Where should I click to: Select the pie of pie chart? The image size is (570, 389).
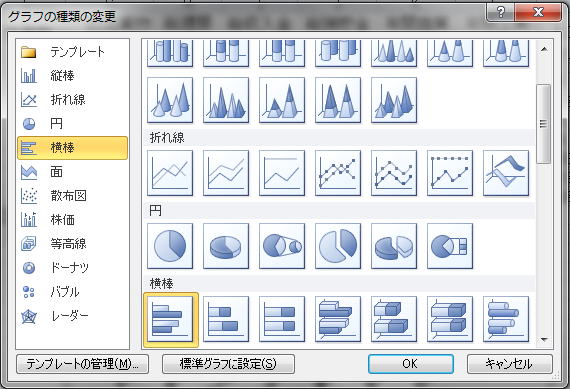pos(282,246)
